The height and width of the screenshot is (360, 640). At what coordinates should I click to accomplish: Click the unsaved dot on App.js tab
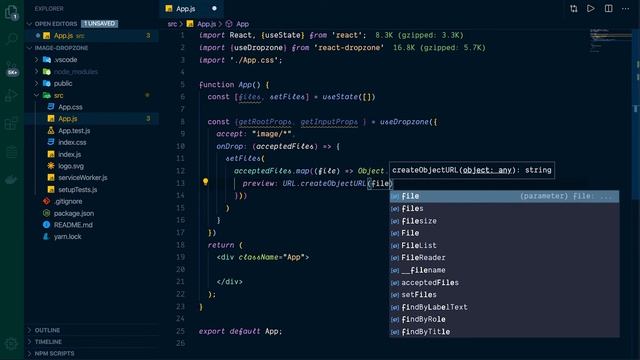coord(214,9)
